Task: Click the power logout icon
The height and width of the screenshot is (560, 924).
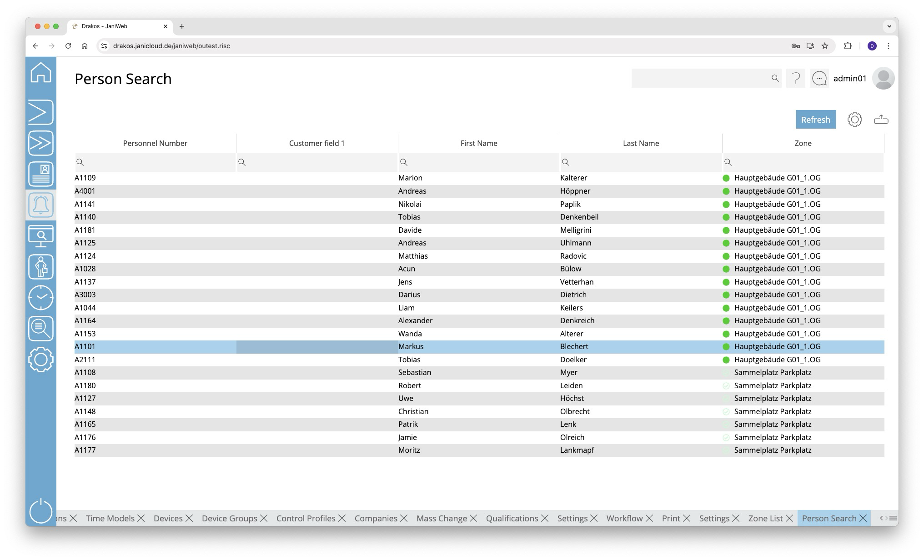Action: [41, 510]
